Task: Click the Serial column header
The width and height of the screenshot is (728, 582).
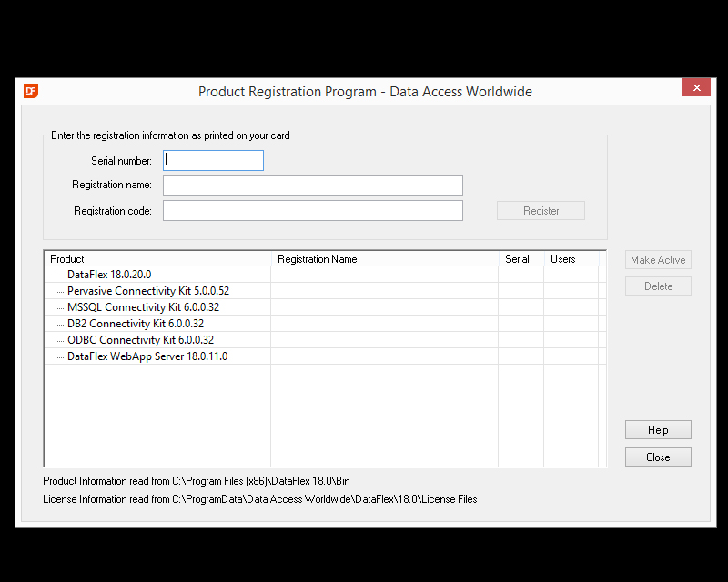Action: pyautogui.click(x=521, y=259)
